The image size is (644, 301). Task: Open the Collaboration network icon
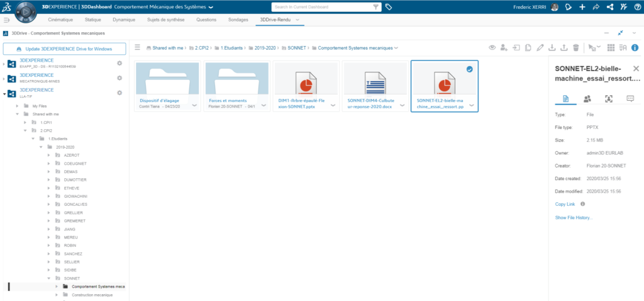pyautogui.click(x=610, y=7)
